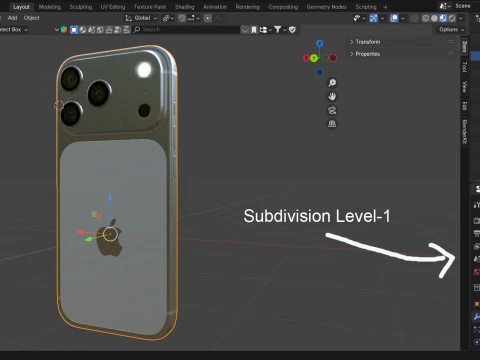Open the filter funnel dropdown
480x360 pixels.
280,30
